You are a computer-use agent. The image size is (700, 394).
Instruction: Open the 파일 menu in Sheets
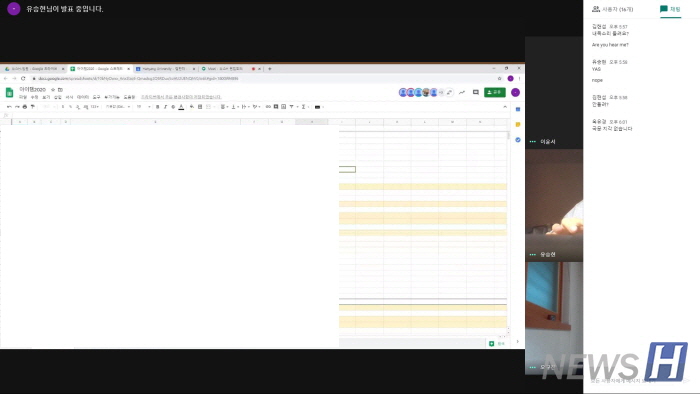pos(23,97)
